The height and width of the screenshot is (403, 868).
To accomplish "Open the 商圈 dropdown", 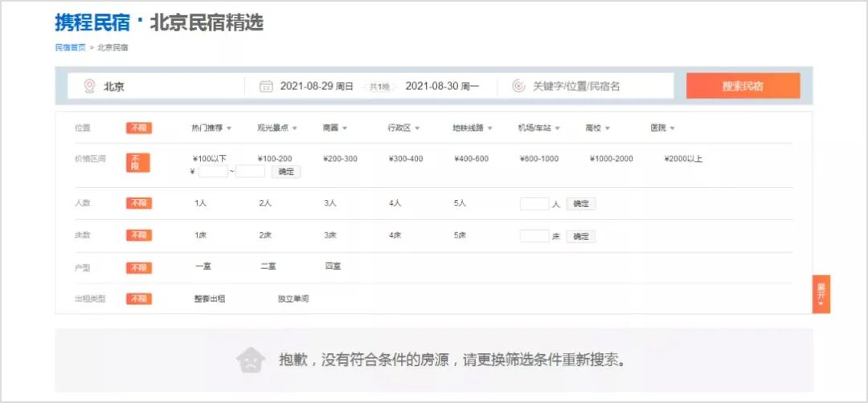I will tap(335, 128).
